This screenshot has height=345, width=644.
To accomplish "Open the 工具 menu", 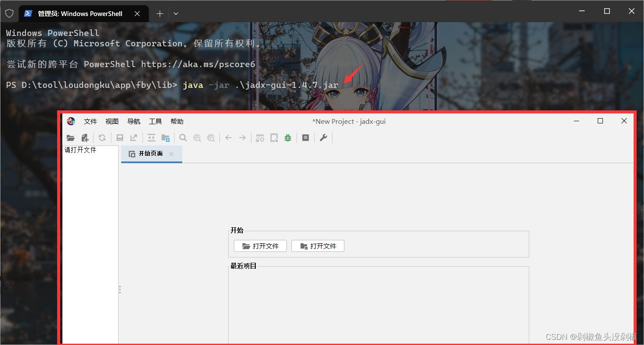I will tap(155, 122).
